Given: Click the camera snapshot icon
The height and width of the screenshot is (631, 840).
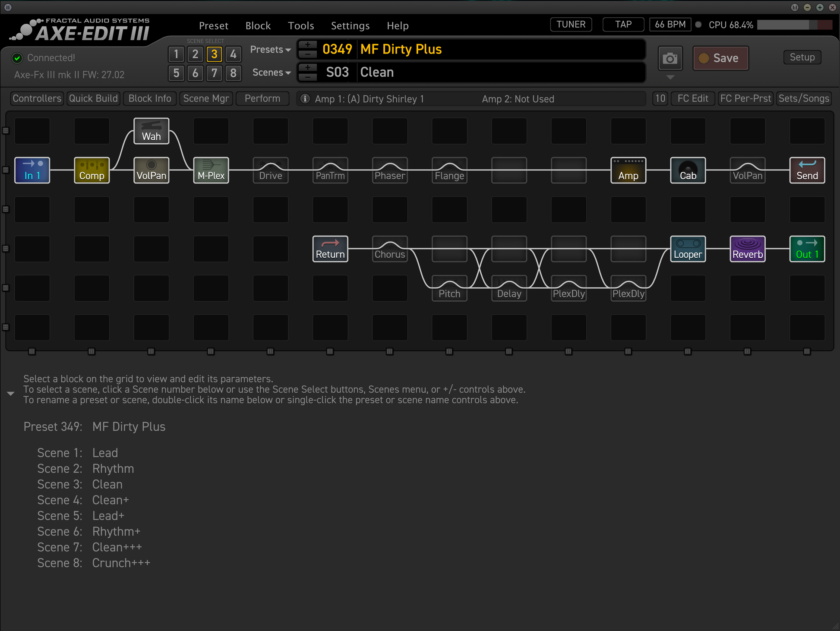Looking at the screenshot, I should 669,58.
